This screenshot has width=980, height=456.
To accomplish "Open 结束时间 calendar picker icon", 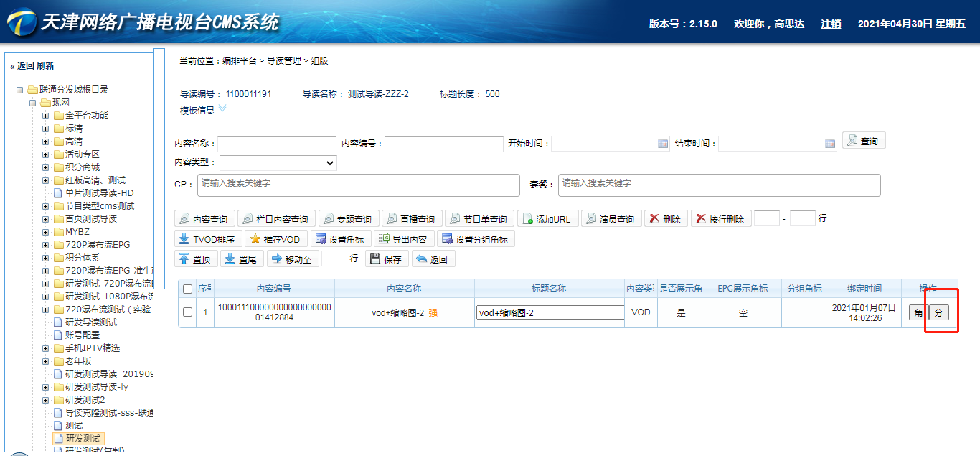I will [830, 144].
